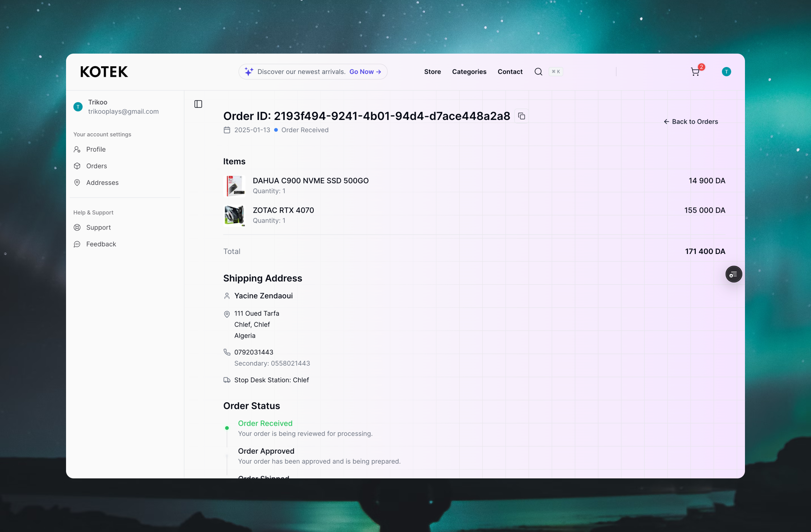Screen dimensions: 811x532
Task: Click the ZOTAC RTX 4070 thumbnail
Action: (x=234, y=215)
